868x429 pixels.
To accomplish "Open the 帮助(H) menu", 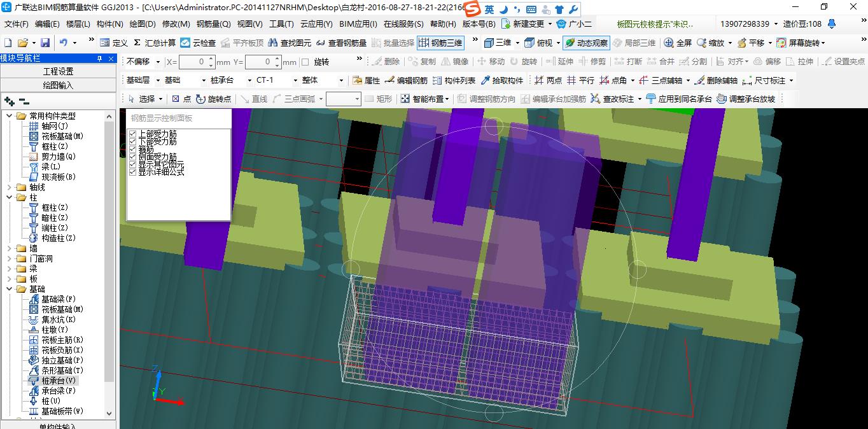I will coord(443,24).
